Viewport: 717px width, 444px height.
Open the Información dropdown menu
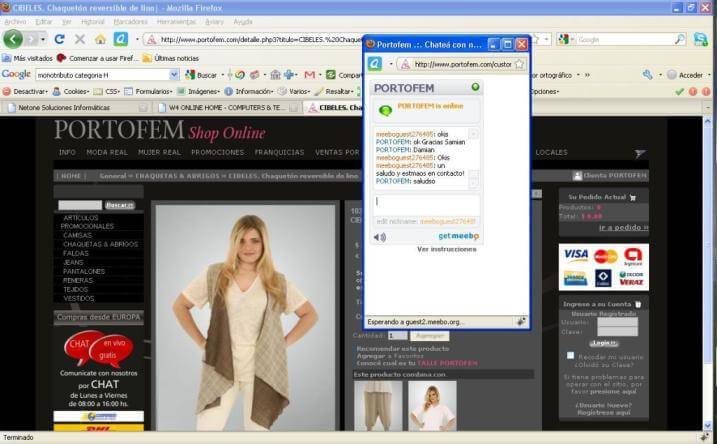click(x=249, y=91)
